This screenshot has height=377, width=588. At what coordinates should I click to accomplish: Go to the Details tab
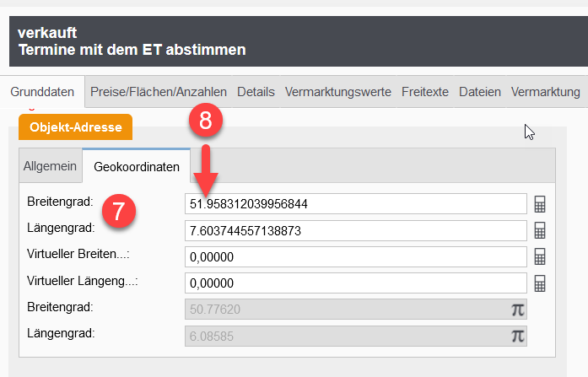256,92
